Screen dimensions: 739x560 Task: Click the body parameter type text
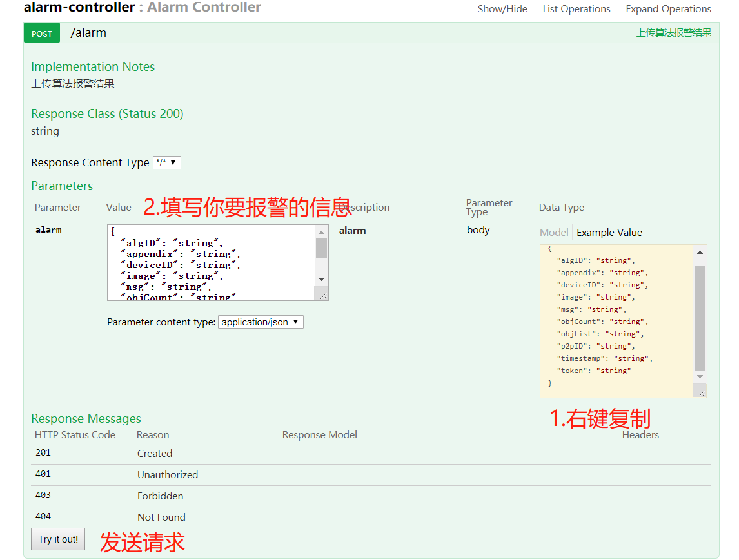[478, 230]
